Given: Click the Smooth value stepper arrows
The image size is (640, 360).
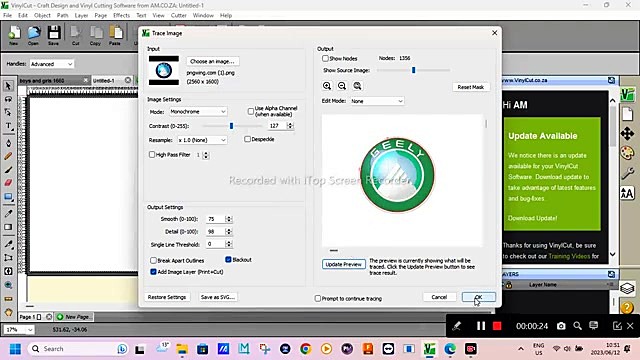Looking at the screenshot, I should click(229, 219).
